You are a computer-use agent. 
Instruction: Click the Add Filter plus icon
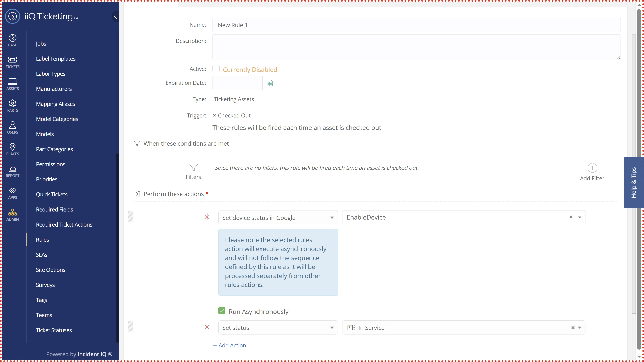tap(592, 168)
